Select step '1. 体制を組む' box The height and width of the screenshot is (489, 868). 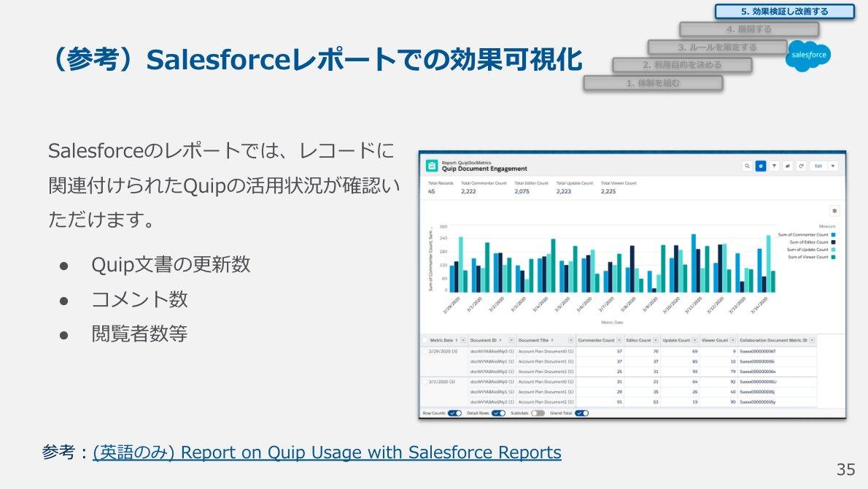(654, 83)
